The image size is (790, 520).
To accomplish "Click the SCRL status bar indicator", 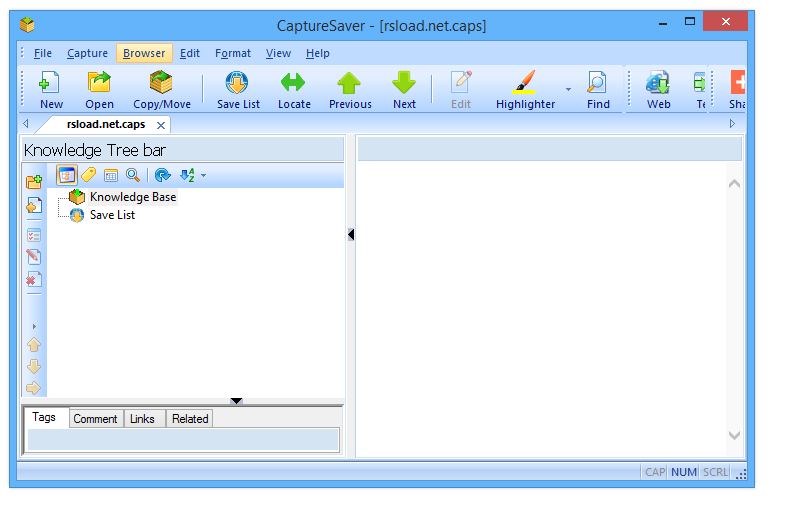I will tap(715, 472).
